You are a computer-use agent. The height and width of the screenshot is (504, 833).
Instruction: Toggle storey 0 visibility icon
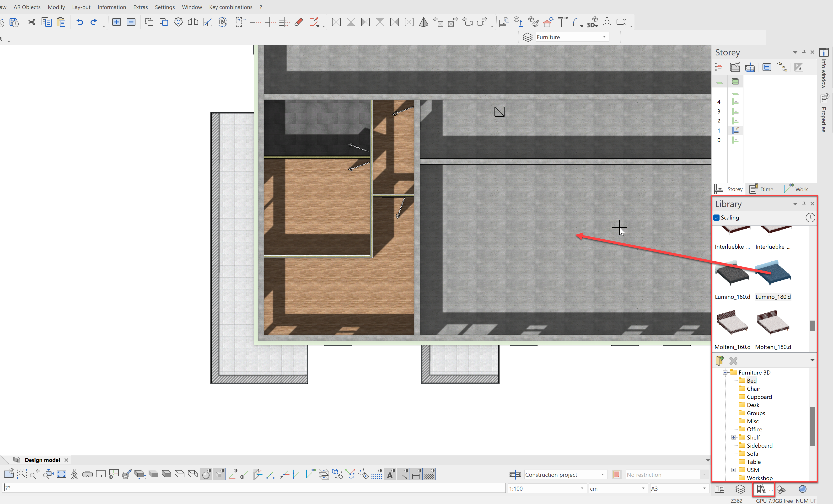[735, 140]
